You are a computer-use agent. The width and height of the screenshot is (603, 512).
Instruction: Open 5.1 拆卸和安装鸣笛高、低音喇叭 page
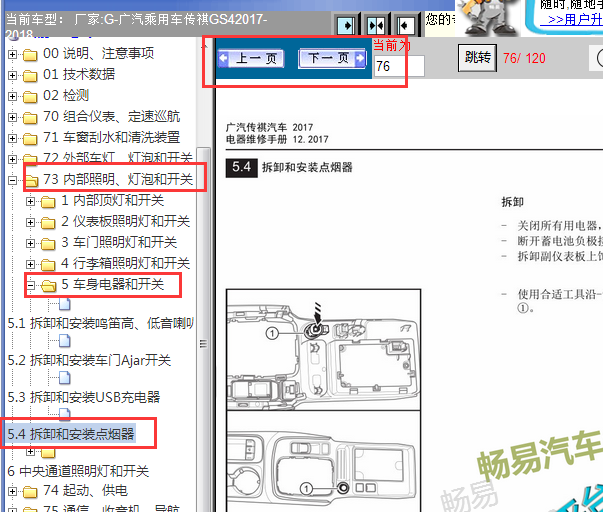pos(101,324)
